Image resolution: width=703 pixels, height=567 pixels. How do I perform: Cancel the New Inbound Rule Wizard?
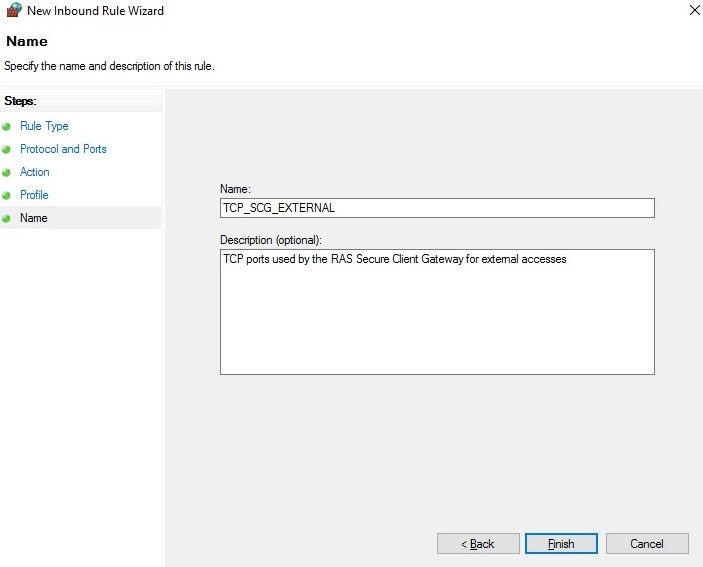tap(646, 544)
